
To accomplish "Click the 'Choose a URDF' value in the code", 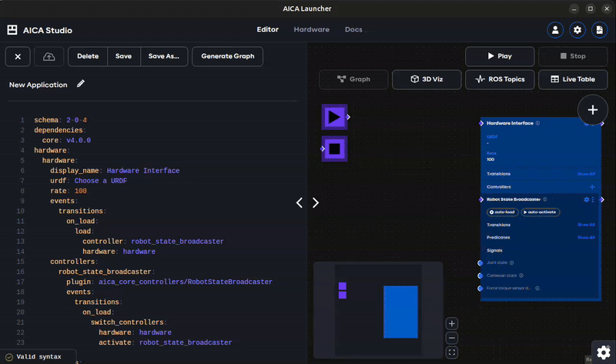I will click(101, 181).
